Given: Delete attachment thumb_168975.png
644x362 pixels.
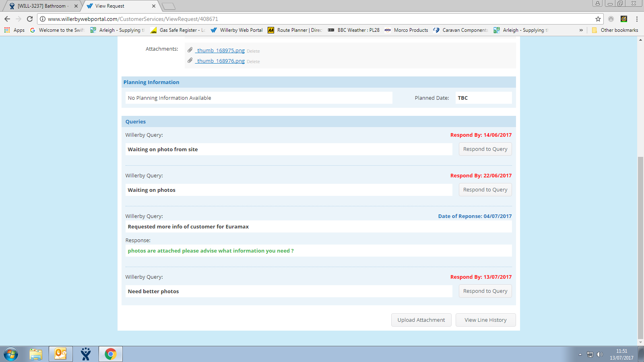Looking at the screenshot, I should tap(253, 51).
